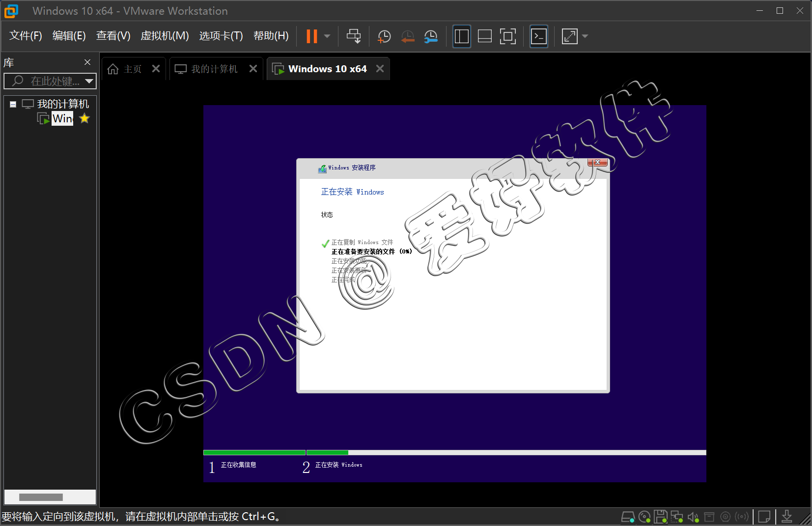
Task: Expand the stretch display dropdown arrow
Action: [x=585, y=36]
